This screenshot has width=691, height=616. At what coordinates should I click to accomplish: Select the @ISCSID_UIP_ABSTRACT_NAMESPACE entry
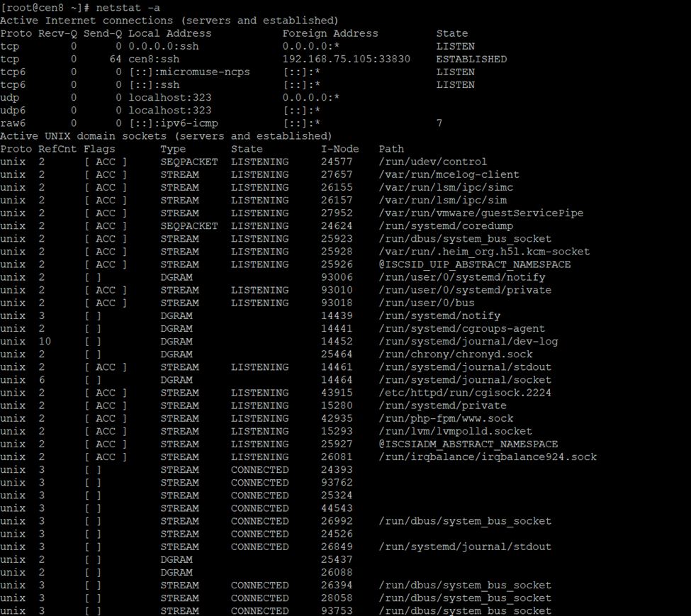pyautogui.click(x=475, y=264)
